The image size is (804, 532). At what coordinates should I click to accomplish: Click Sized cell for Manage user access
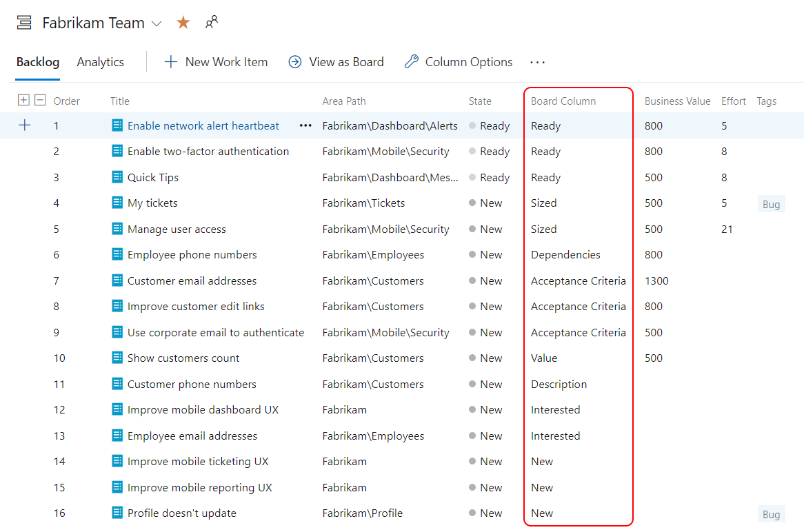[x=544, y=229]
